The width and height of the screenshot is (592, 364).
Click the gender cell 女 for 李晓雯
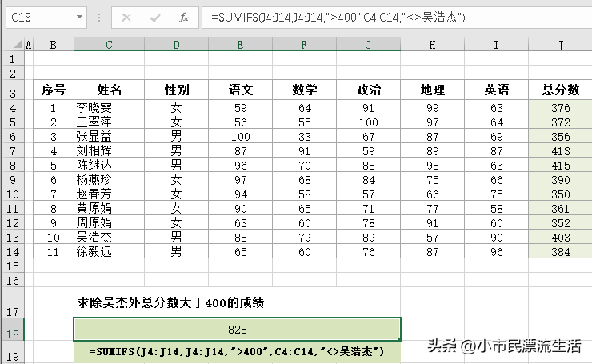(176, 108)
